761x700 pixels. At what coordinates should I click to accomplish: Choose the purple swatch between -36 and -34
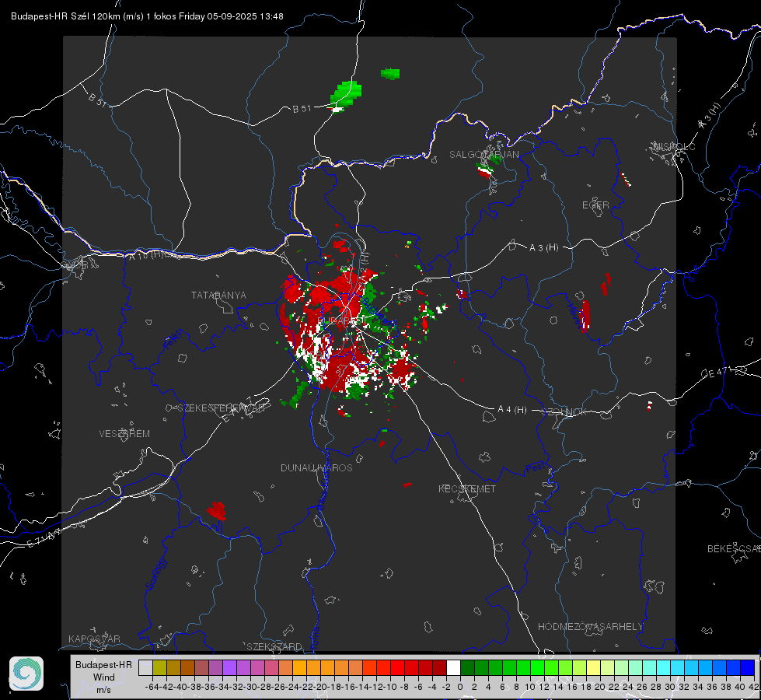pos(215,668)
